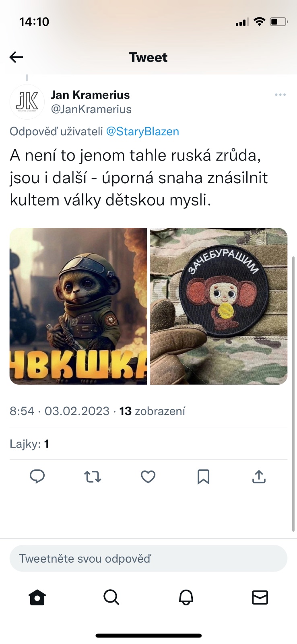Open the Notifications bell tab

pyautogui.click(x=186, y=597)
